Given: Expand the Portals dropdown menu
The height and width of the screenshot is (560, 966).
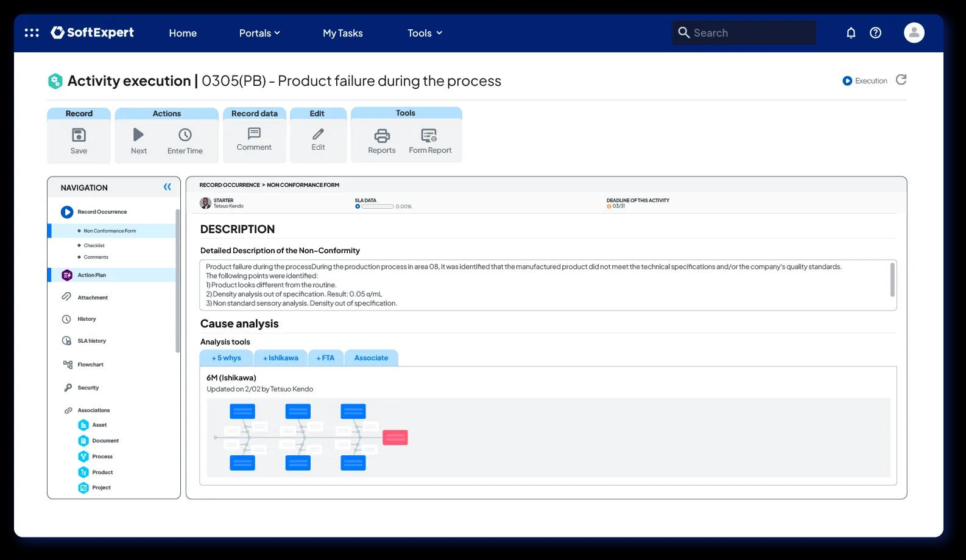Looking at the screenshot, I should tap(259, 33).
